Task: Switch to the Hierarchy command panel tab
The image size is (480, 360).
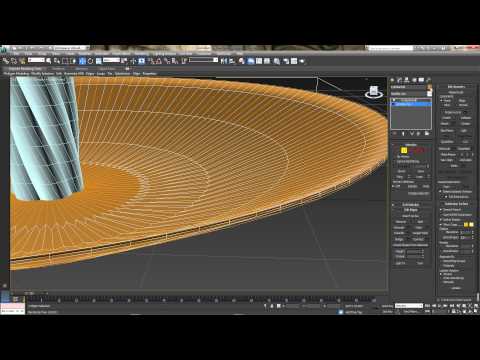Action: (407, 80)
